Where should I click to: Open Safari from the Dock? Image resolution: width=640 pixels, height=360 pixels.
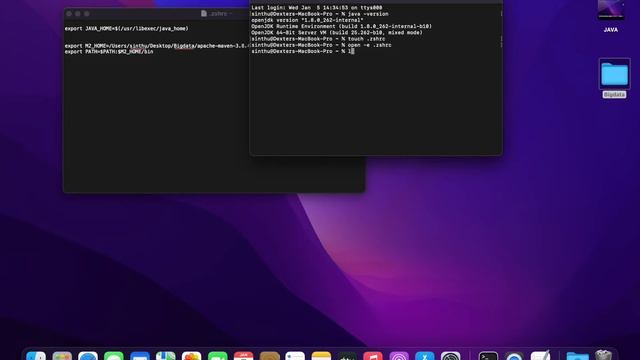88,356
